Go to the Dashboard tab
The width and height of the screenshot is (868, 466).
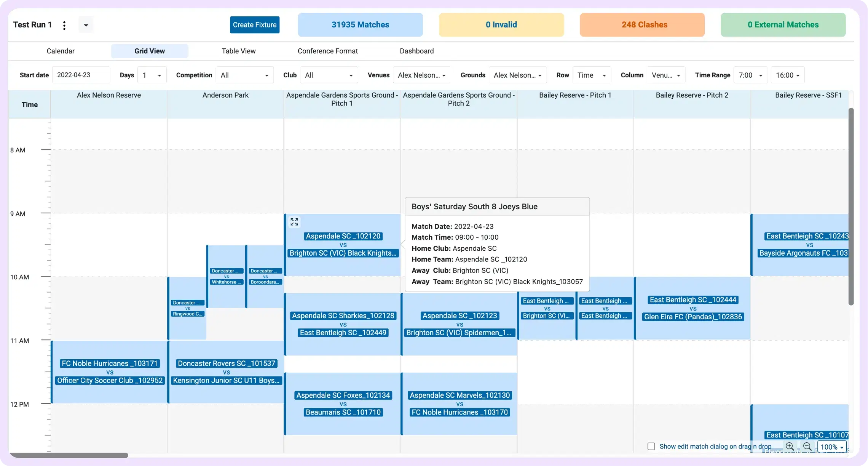point(417,51)
